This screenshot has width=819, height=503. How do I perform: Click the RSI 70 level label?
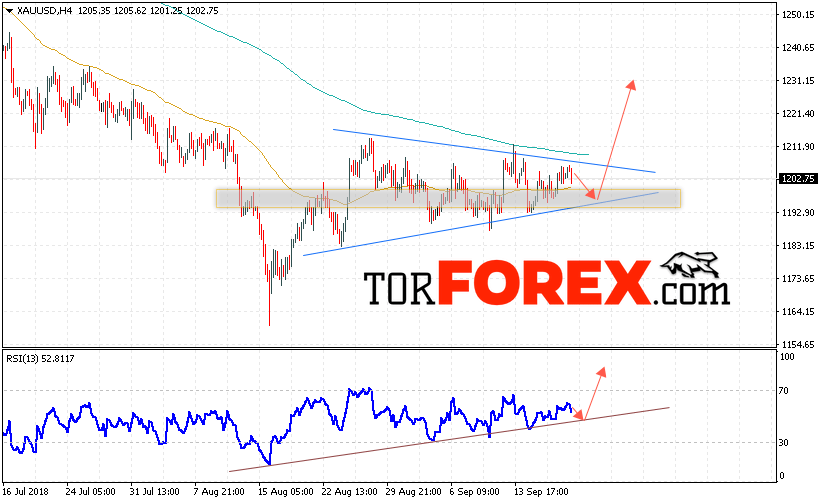pos(783,391)
